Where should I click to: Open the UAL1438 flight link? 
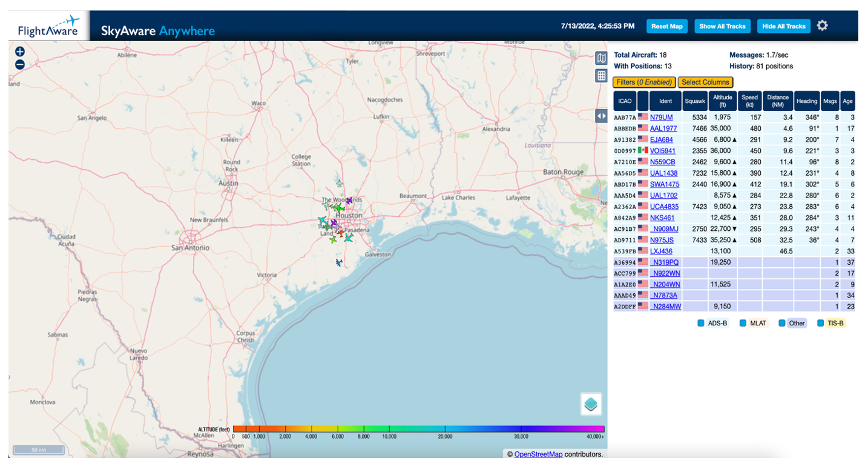pyautogui.click(x=663, y=173)
